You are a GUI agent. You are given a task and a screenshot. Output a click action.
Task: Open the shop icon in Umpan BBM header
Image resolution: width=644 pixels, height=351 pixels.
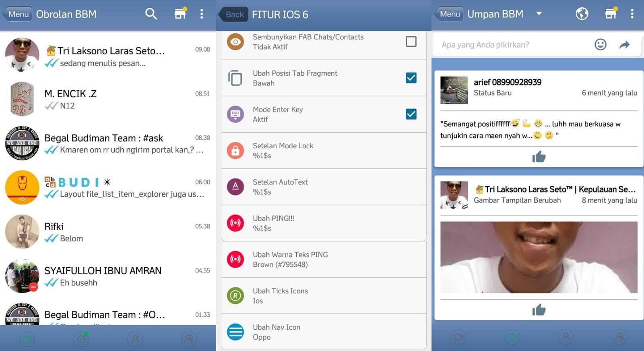click(x=611, y=14)
